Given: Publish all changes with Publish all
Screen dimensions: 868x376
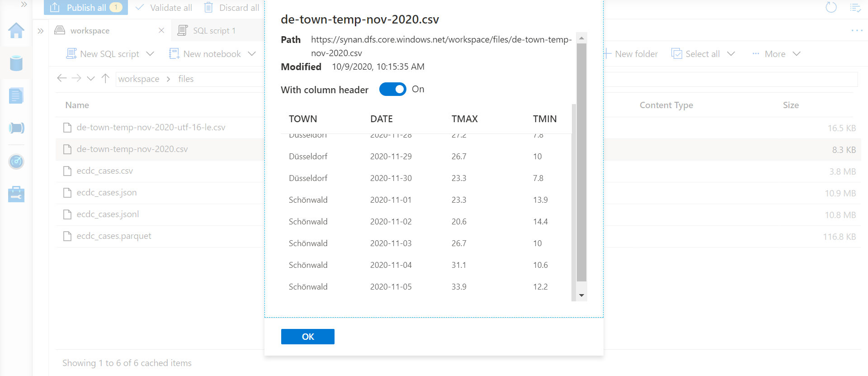Looking at the screenshot, I should point(85,8).
